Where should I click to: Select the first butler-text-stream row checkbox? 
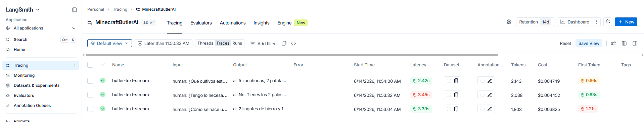(90, 81)
